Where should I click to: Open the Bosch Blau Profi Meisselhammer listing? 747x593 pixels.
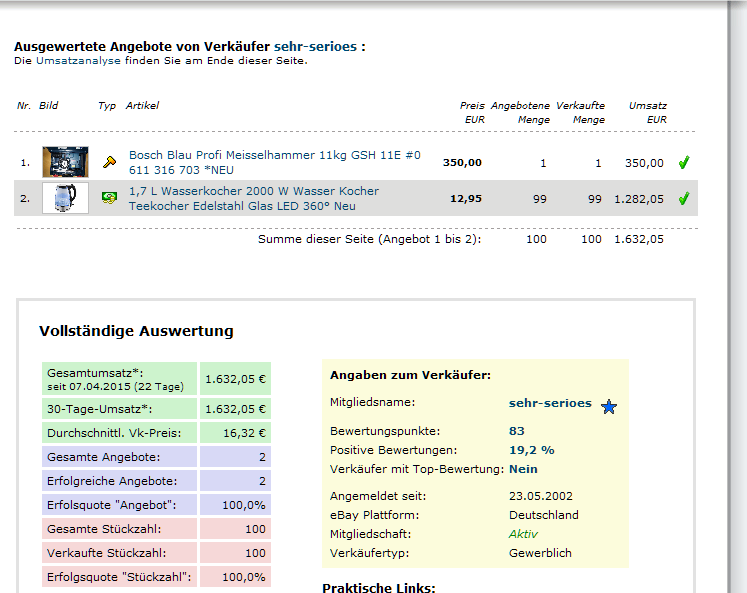274,162
